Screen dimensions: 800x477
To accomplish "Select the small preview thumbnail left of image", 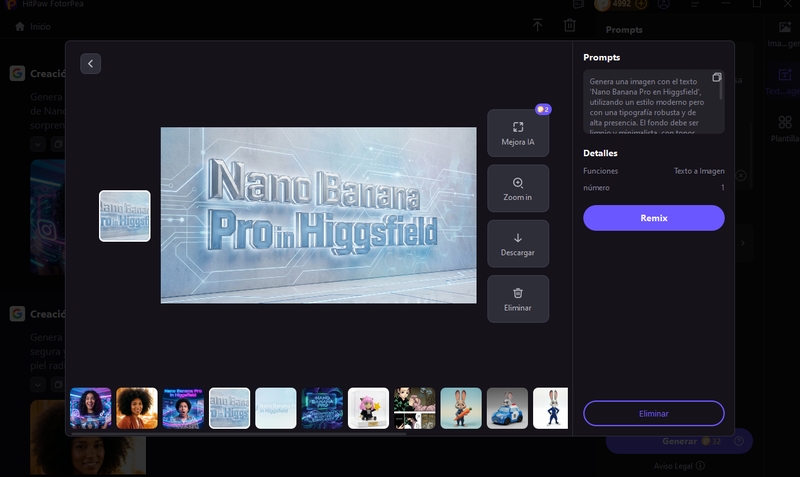I will pos(125,216).
